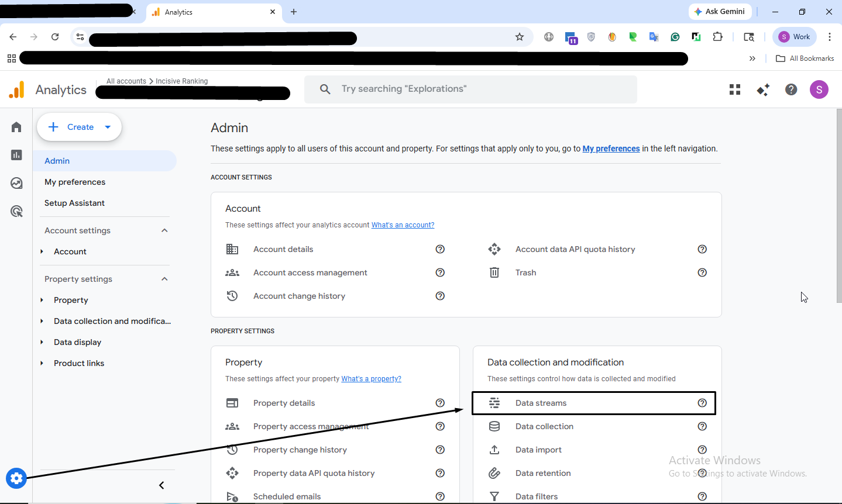Open the Trash setting
Viewport: 842px width, 504px height.
click(x=525, y=272)
